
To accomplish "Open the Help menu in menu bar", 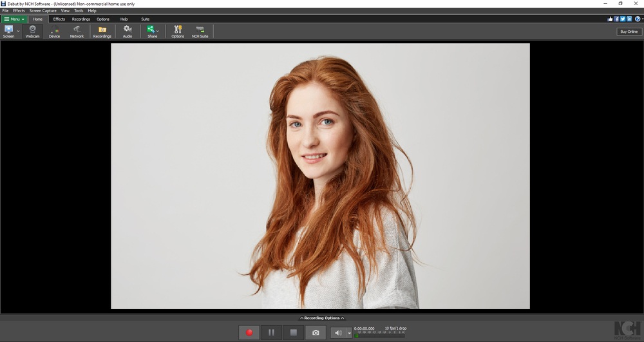I will pyautogui.click(x=92, y=11).
